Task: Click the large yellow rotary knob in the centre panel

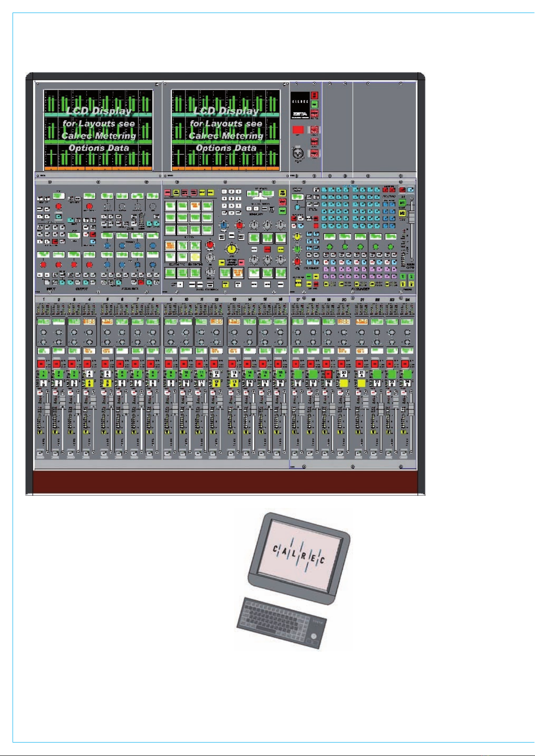Action: click(231, 248)
